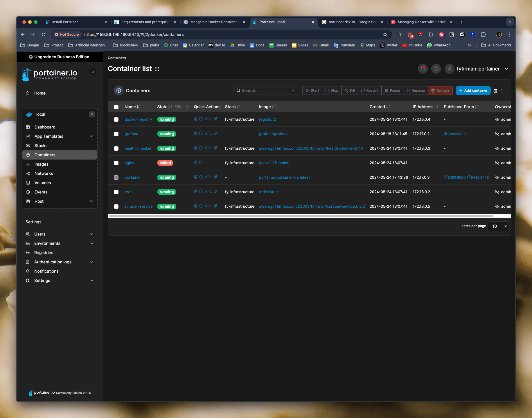This screenshot has width=532, height=418.
Task: Open Items per page dropdown
Action: (x=498, y=226)
